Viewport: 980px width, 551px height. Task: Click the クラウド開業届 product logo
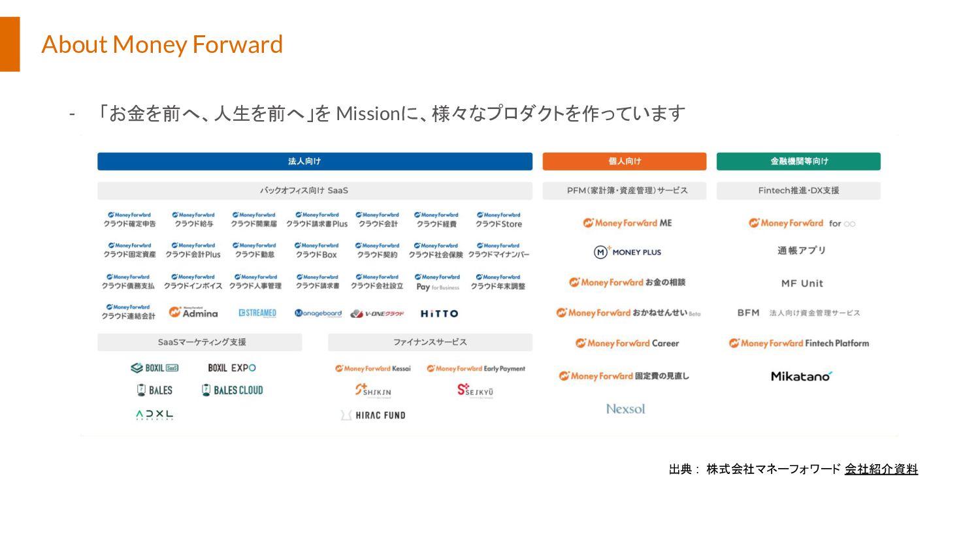pyautogui.click(x=254, y=219)
